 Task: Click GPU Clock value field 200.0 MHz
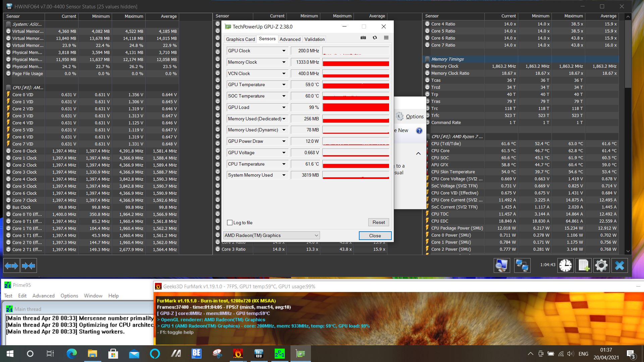tap(305, 51)
